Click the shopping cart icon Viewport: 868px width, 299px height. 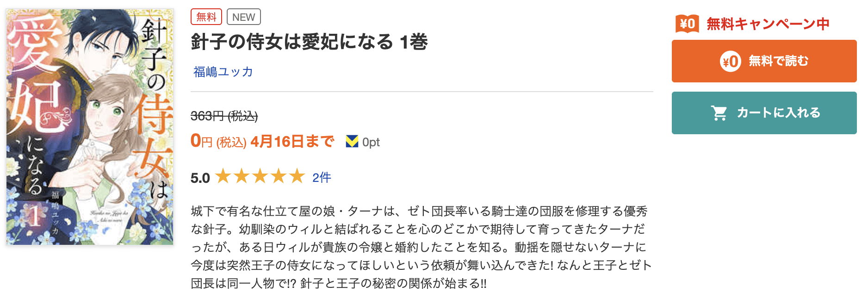click(719, 112)
